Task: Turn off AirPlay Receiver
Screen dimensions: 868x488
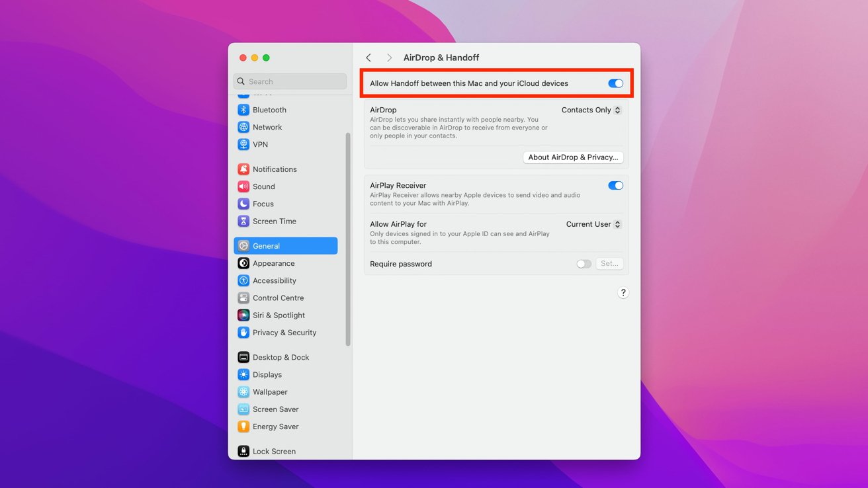Action: pyautogui.click(x=615, y=185)
